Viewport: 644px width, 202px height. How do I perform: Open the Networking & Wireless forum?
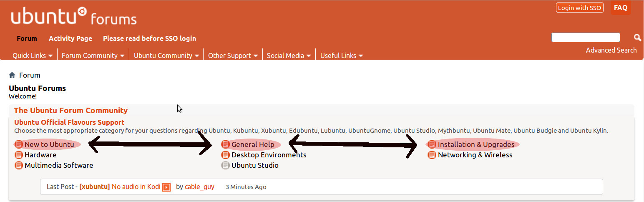pyautogui.click(x=475, y=155)
